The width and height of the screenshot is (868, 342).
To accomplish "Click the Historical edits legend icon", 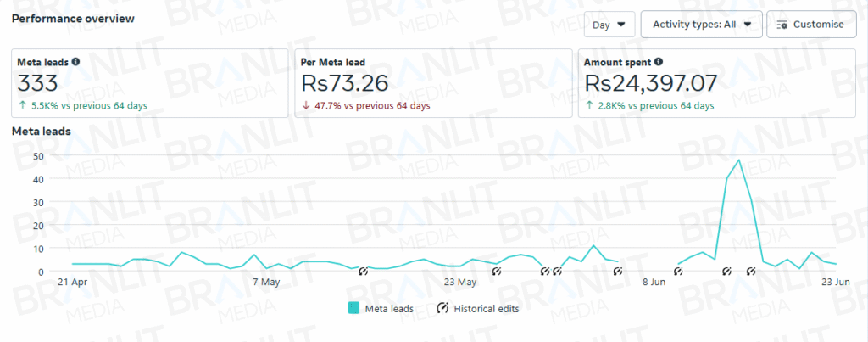I will [x=442, y=309].
